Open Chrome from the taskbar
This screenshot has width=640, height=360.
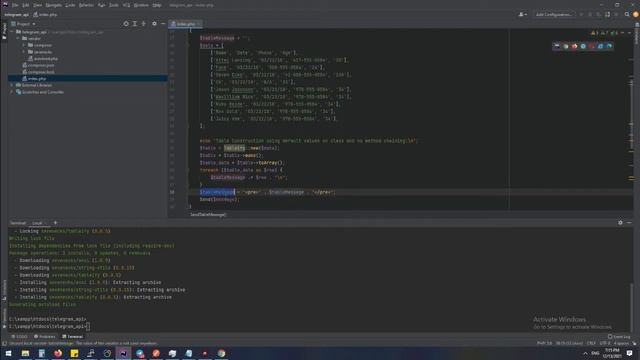221,353
